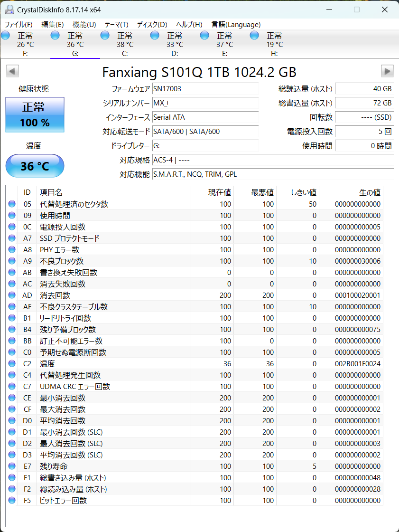Click the total host writes value 72 GB
399x532 pixels.
[364, 103]
